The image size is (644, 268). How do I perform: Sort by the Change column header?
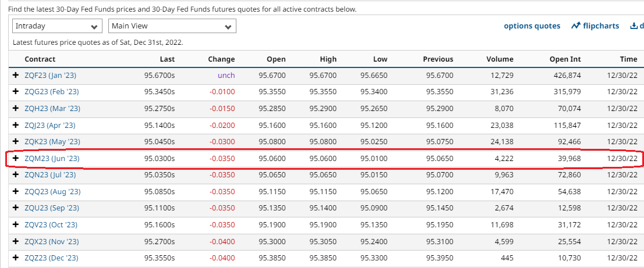[221, 59]
